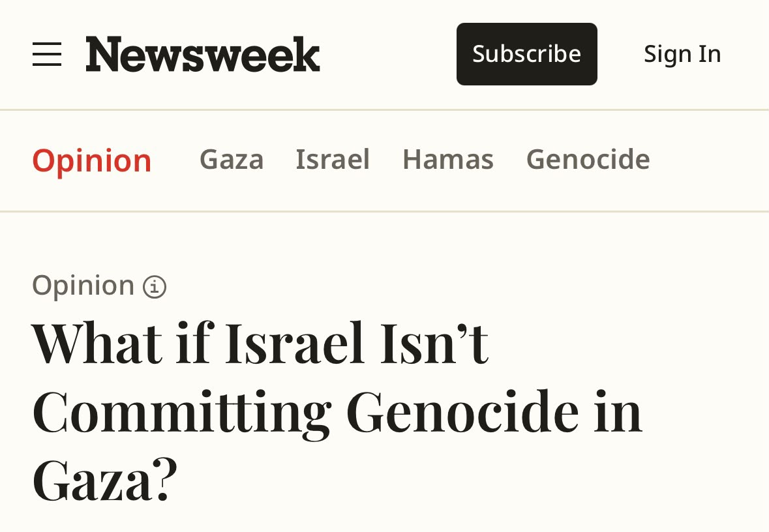
Task: Expand site sections via three-line icon
Action: pos(47,54)
